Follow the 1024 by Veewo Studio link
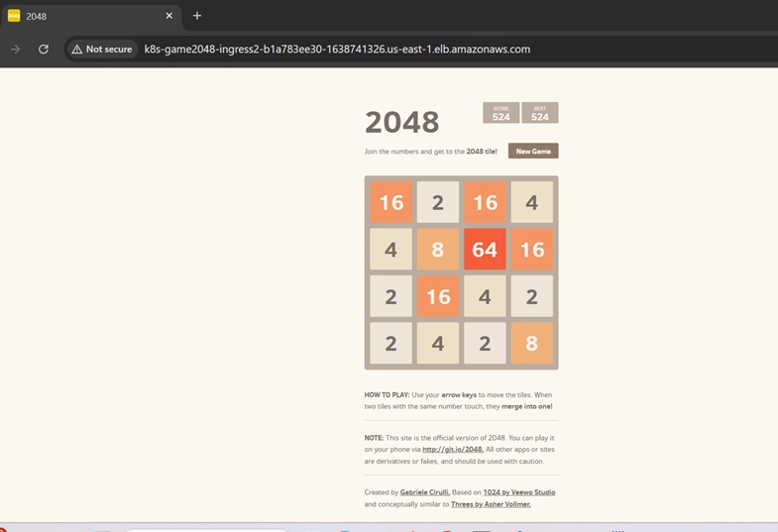The height and width of the screenshot is (532, 778). point(518,492)
